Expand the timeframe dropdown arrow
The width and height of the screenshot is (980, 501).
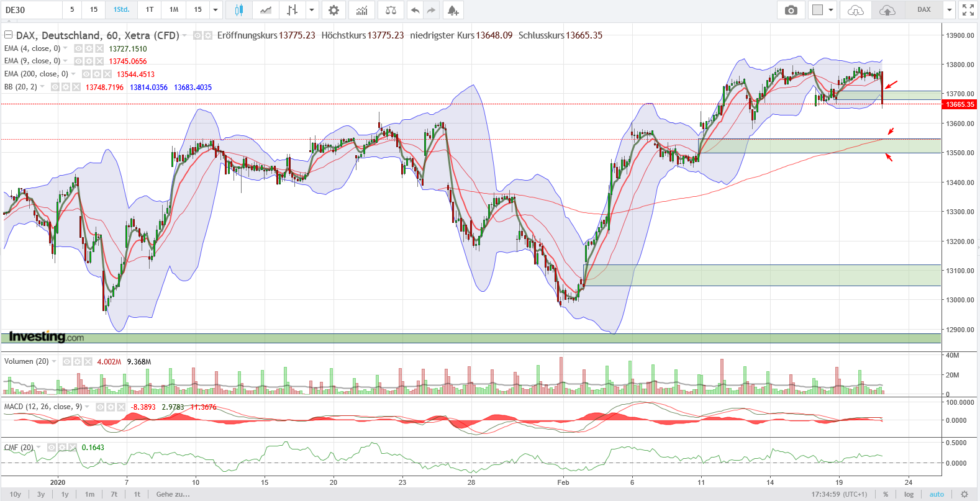[x=216, y=10]
